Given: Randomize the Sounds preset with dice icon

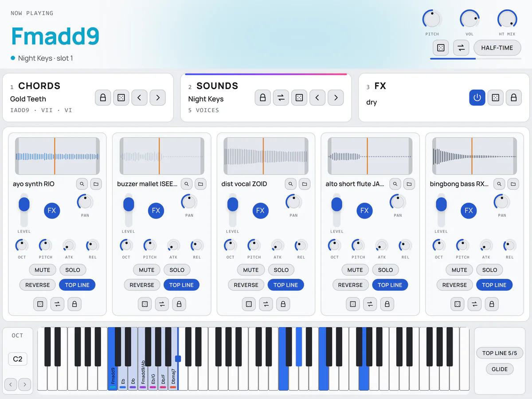Looking at the screenshot, I should coord(299,98).
